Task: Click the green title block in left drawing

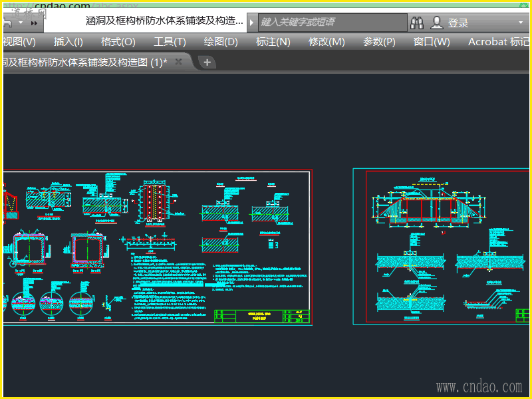Action: (262, 316)
